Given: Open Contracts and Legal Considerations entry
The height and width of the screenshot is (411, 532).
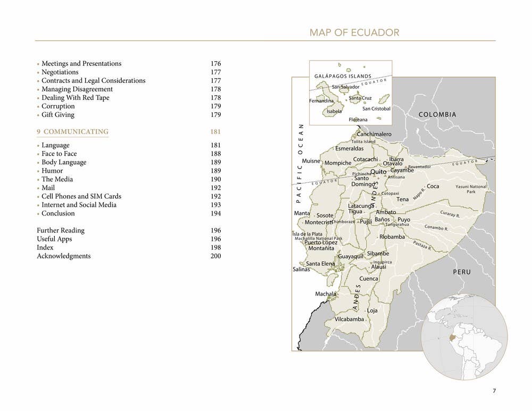Looking at the screenshot, I should pyautogui.click(x=129, y=80).
